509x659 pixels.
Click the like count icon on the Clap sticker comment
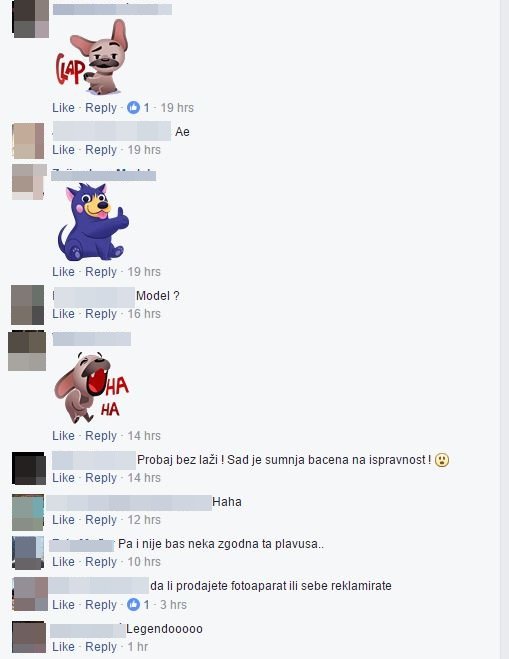click(134, 108)
